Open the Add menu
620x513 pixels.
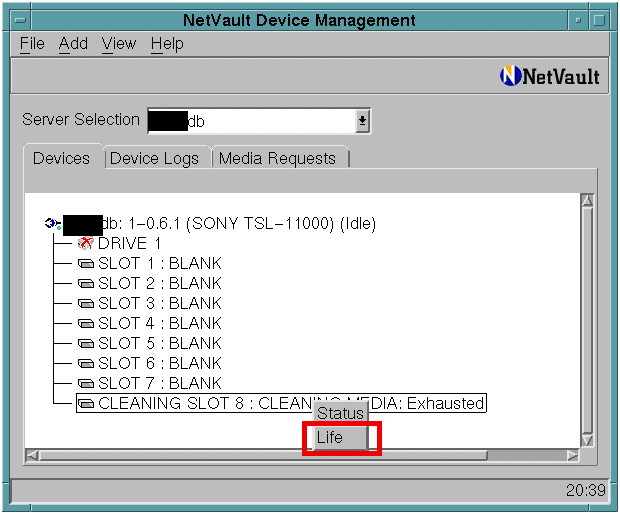73,44
